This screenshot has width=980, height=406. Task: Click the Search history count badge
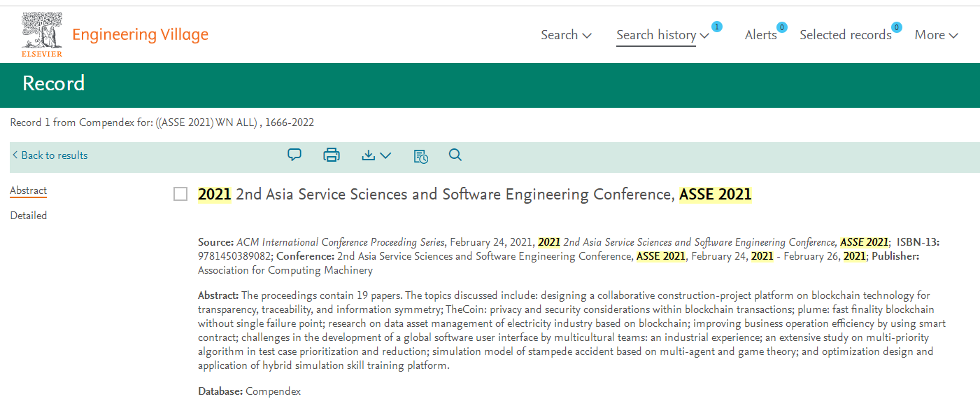pyautogui.click(x=716, y=27)
